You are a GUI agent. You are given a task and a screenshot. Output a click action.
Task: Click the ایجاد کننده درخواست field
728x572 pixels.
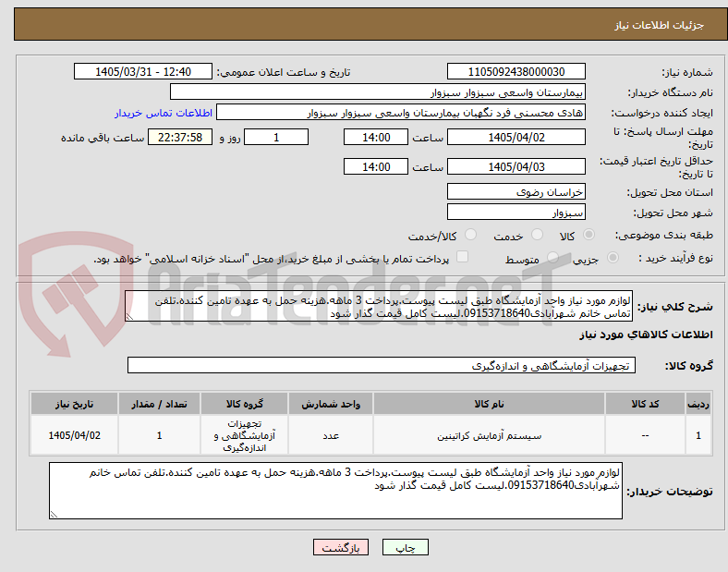401,113
